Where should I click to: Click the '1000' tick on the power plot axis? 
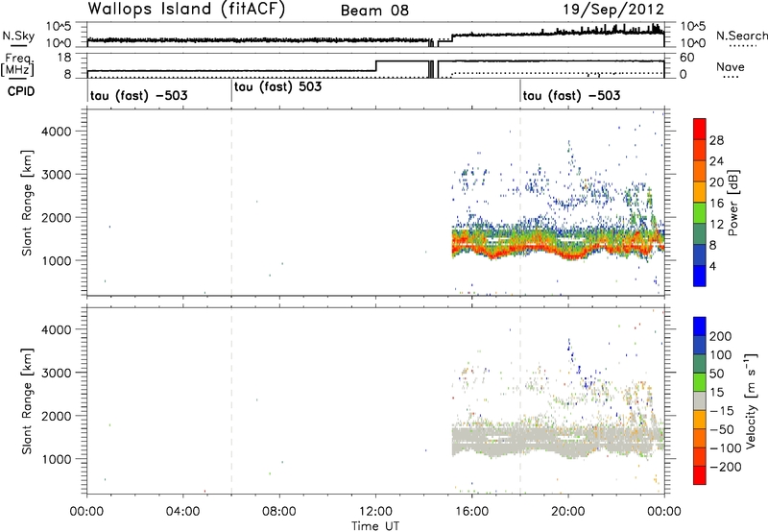point(57,260)
